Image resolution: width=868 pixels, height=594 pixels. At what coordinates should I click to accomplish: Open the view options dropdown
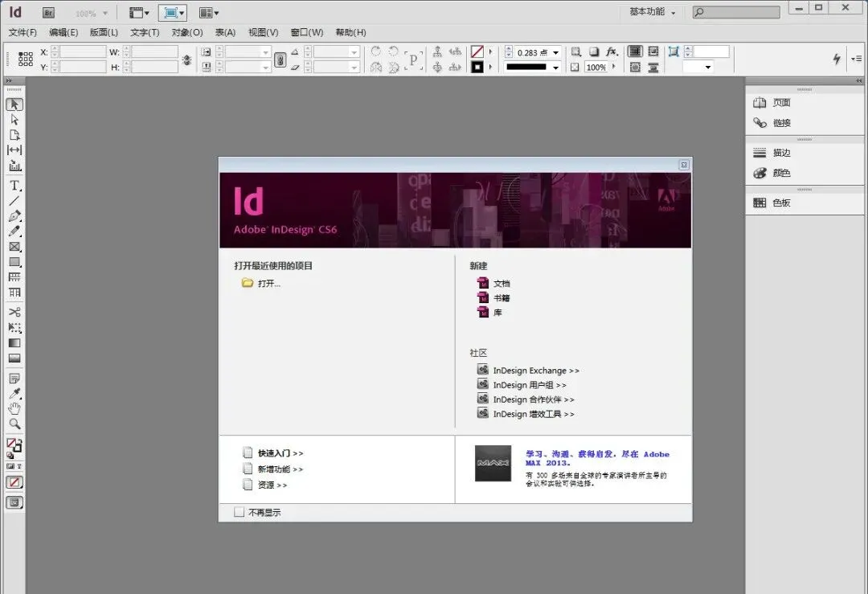point(140,13)
